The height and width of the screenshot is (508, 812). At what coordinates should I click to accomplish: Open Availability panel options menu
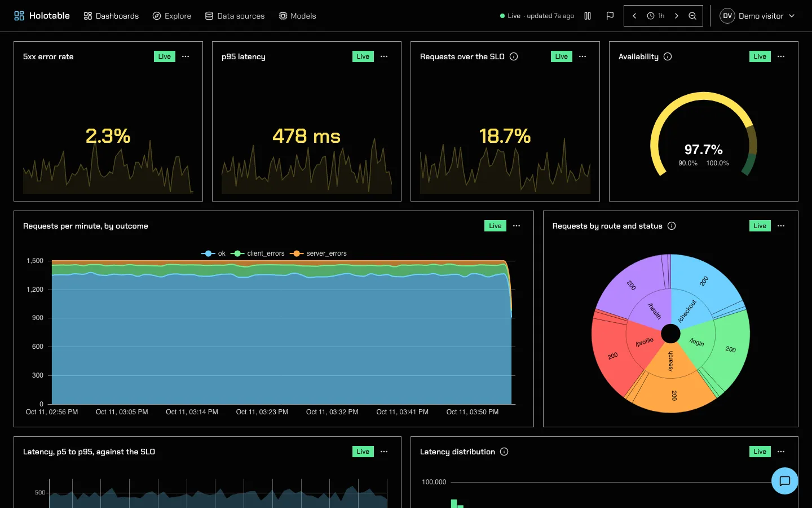point(781,56)
